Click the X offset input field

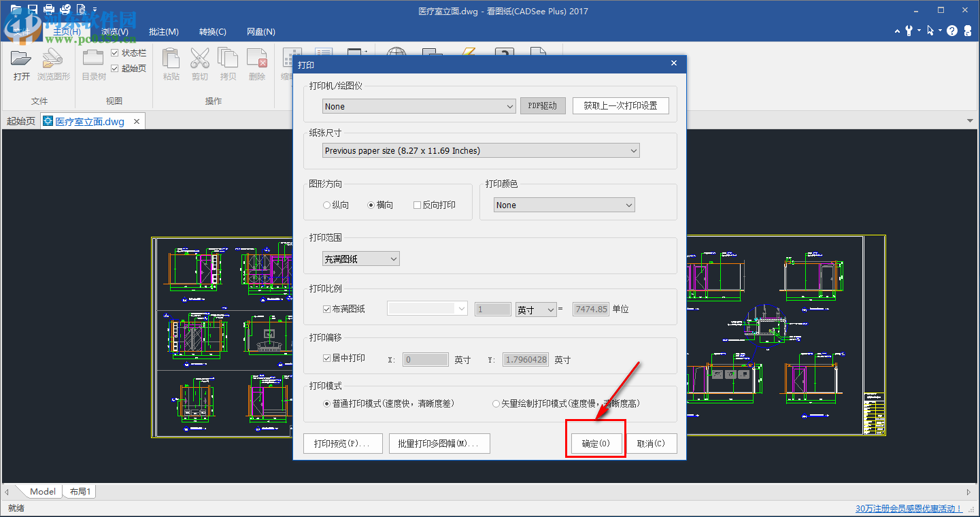click(x=426, y=359)
